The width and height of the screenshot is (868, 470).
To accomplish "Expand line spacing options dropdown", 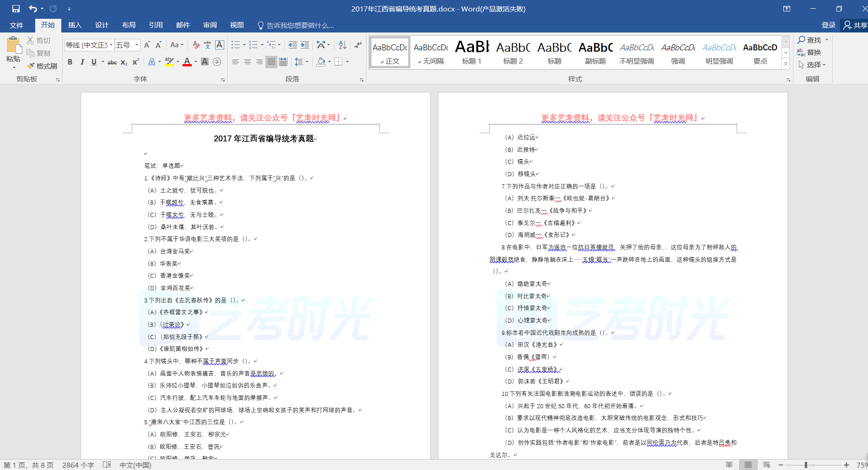I will [307, 62].
